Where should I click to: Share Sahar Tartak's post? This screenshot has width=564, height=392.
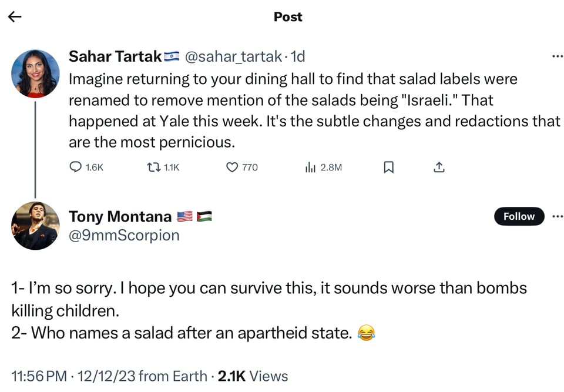pos(439,167)
